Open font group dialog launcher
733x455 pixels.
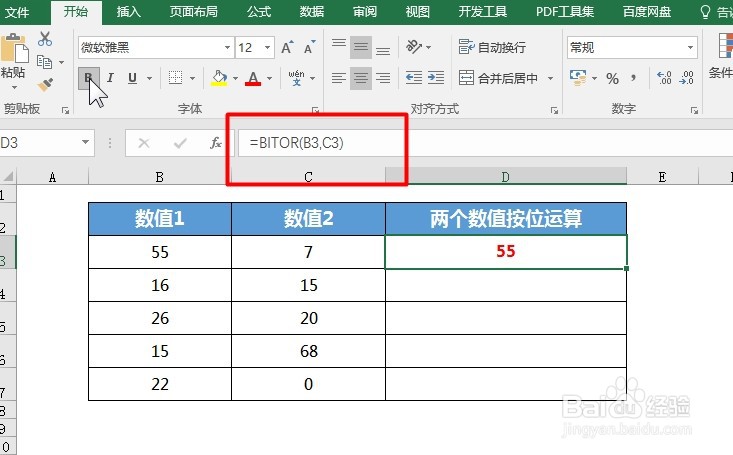(x=316, y=110)
